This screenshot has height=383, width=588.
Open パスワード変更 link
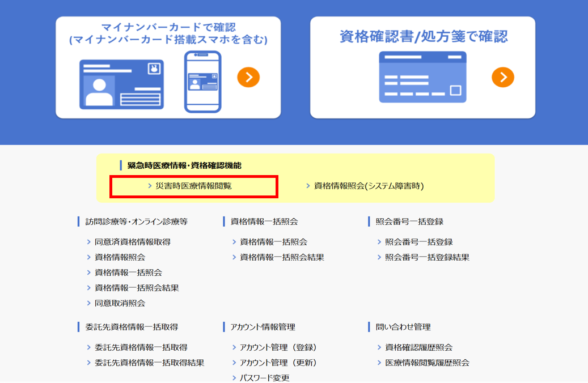264,377
